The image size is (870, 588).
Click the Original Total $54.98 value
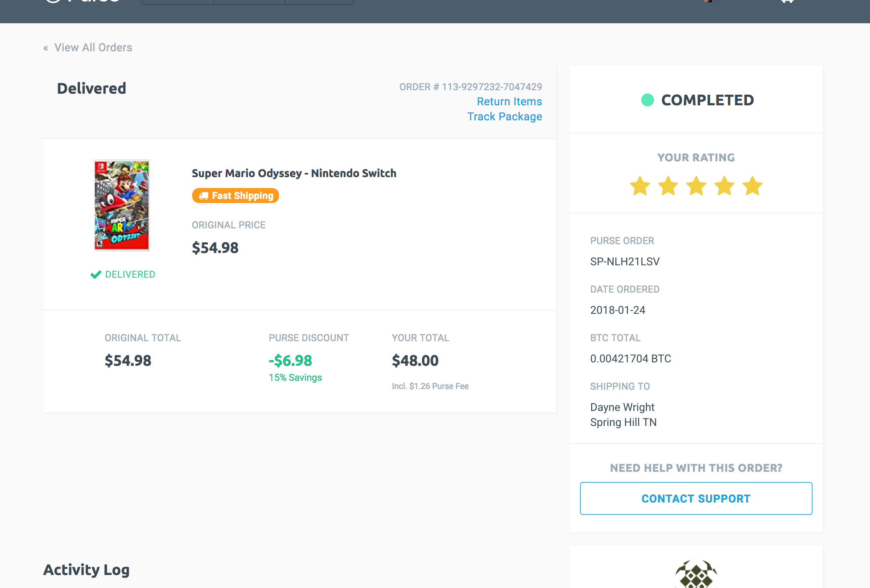pyautogui.click(x=128, y=360)
